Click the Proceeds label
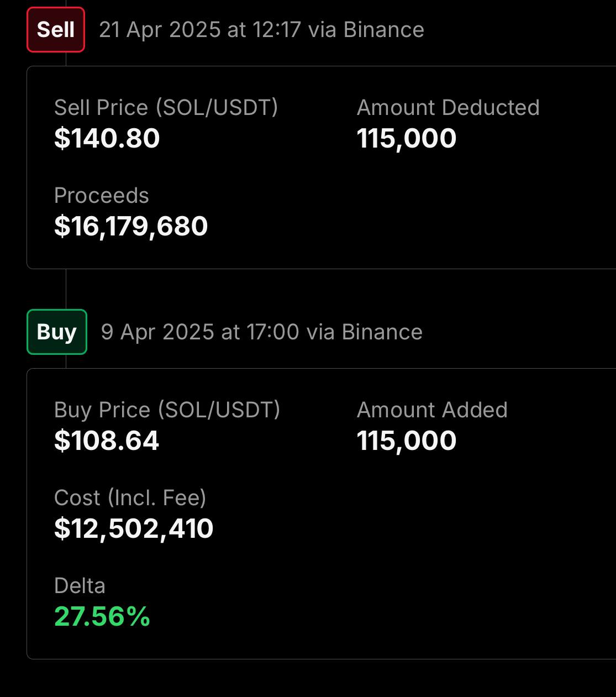 point(102,196)
